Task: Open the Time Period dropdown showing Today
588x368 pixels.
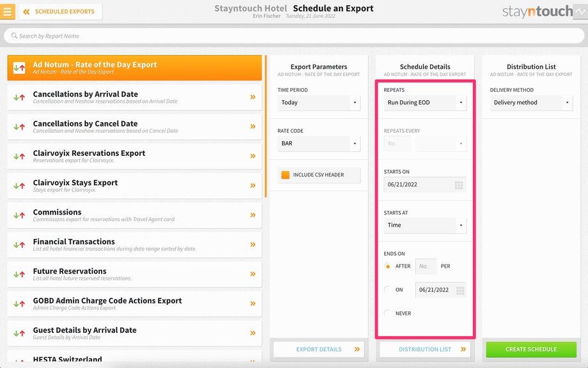Action: pos(319,103)
